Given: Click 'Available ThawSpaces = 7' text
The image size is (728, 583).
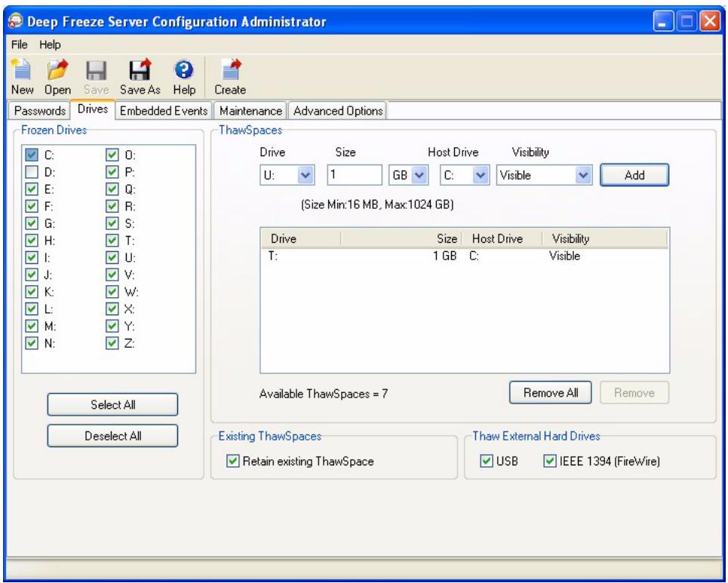Looking at the screenshot, I should [x=324, y=394].
